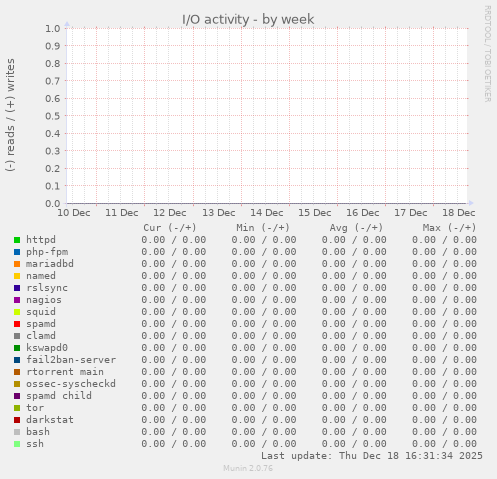Click the 'mariadbd' legend label
The width and height of the screenshot is (497, 479).
tap(50, 264)
